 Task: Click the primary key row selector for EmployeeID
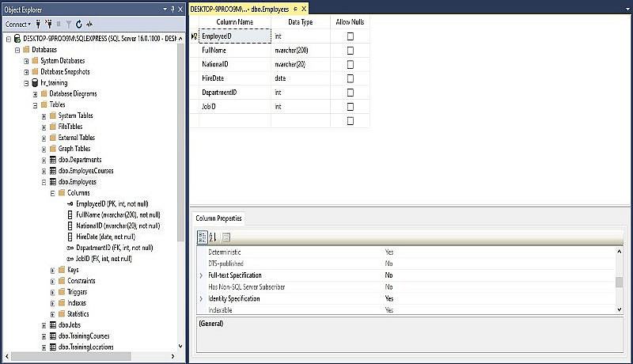click(x=194, y=36)
